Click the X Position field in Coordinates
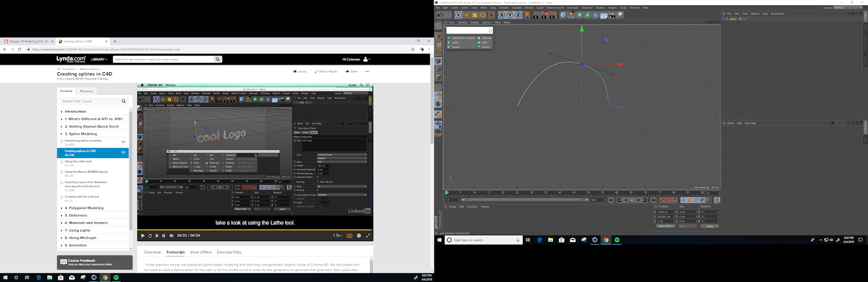The height and width of the screenshot is (282, 868). coord(665,212)
